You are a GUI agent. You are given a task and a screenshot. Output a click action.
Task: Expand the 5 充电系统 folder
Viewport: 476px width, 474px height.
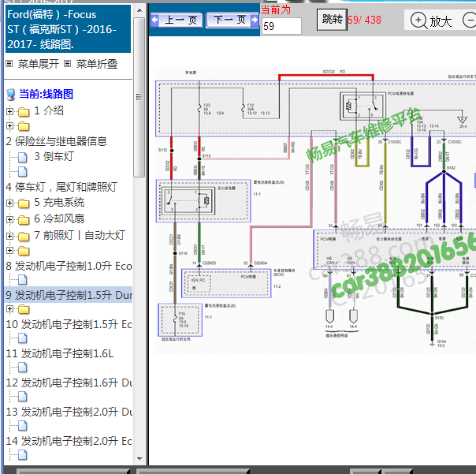(9, 203)
